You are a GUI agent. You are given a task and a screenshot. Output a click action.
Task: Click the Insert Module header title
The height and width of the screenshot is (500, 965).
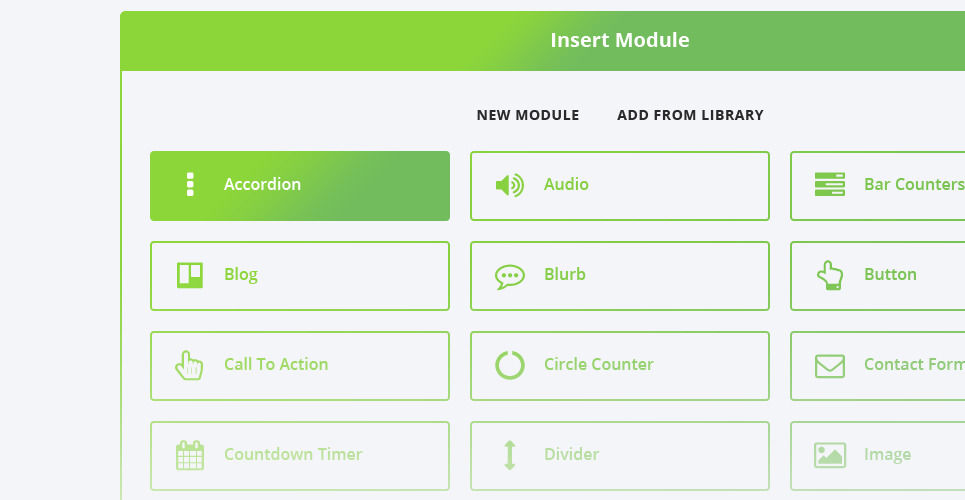pos(620,41)
